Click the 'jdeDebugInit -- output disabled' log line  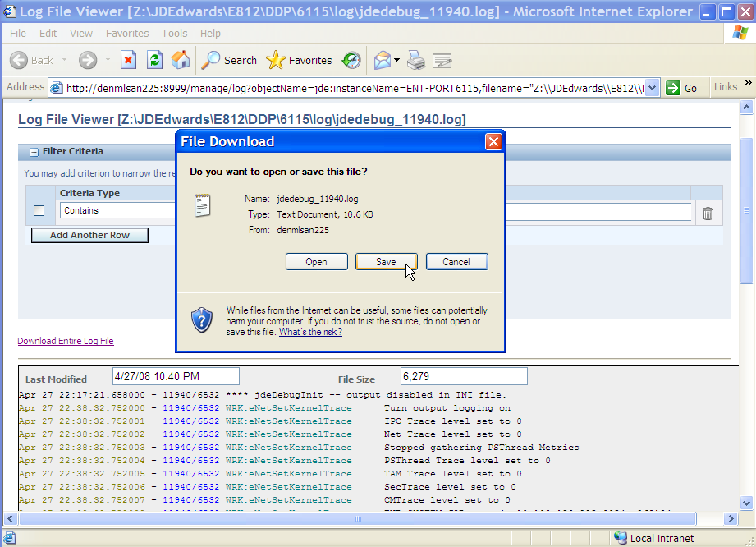click(x=263, y=395)
